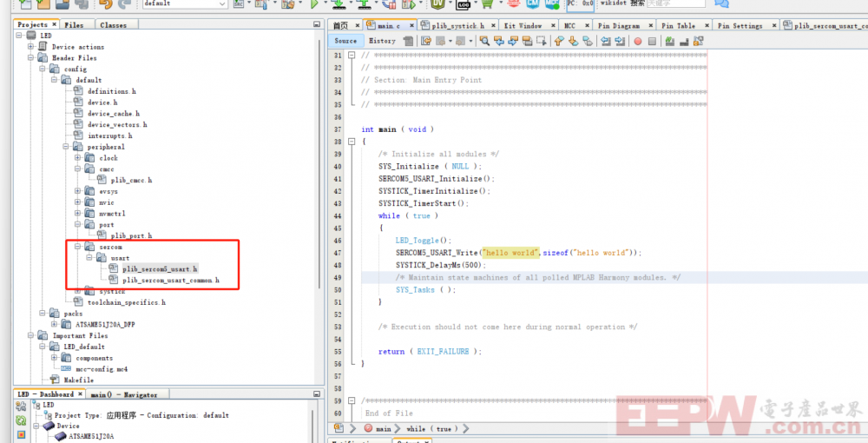Click the Redo arrow in top toolbar
This screenshot has height=443, width=868.
(x=124, y=3)
